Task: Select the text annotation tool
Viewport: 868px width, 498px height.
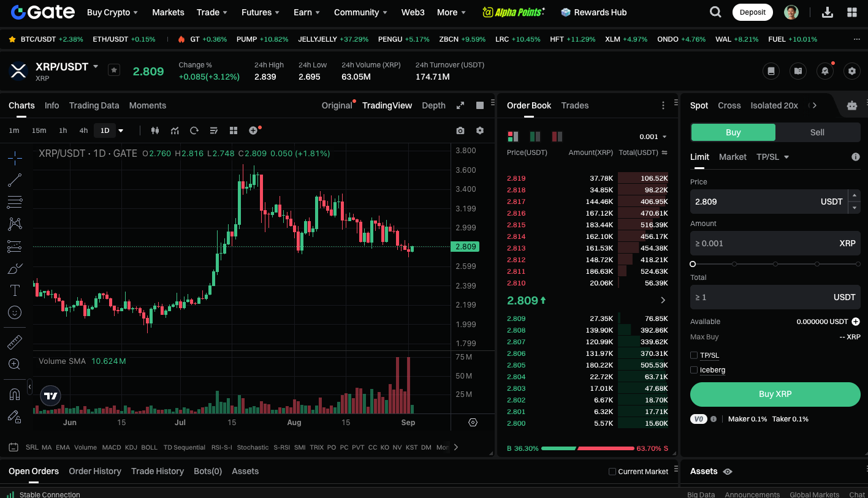Action: (x=15, y=290)
